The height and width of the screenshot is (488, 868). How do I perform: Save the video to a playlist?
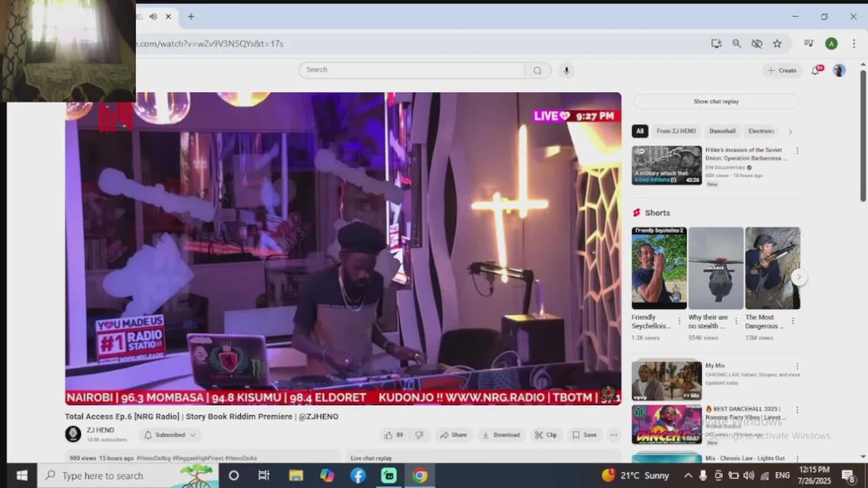click(584, 435)
